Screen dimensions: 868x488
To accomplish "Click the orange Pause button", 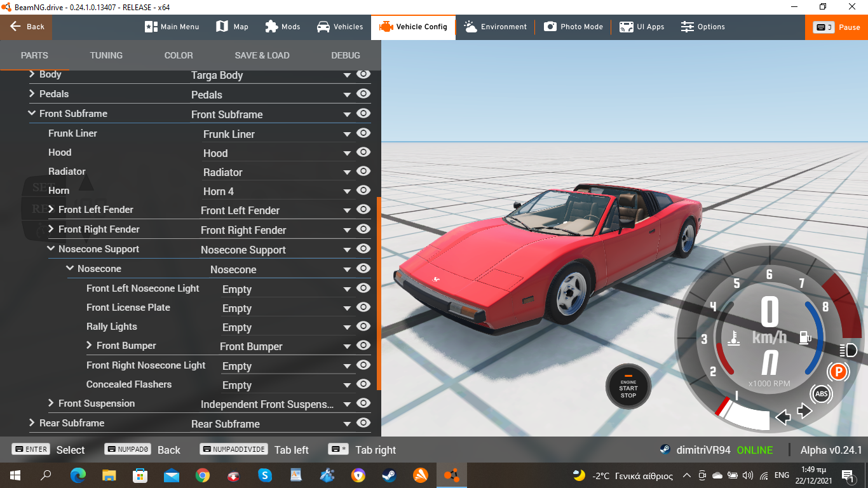I will point(836,27).
